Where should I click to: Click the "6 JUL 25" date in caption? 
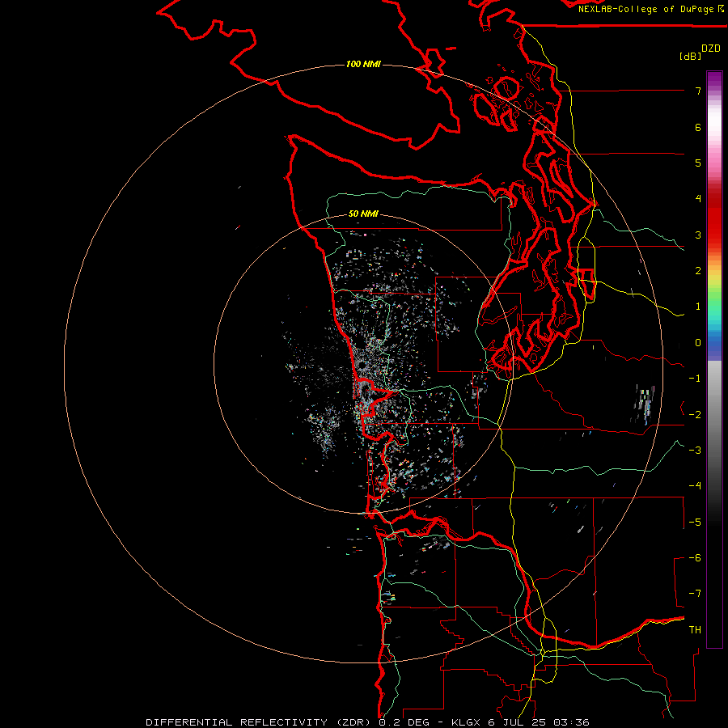pos(518,722)
